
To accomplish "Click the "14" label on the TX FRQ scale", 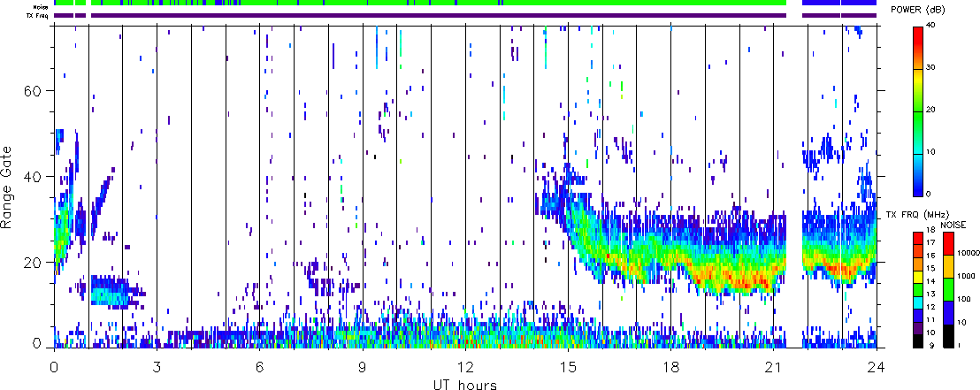I will [930, 281].
